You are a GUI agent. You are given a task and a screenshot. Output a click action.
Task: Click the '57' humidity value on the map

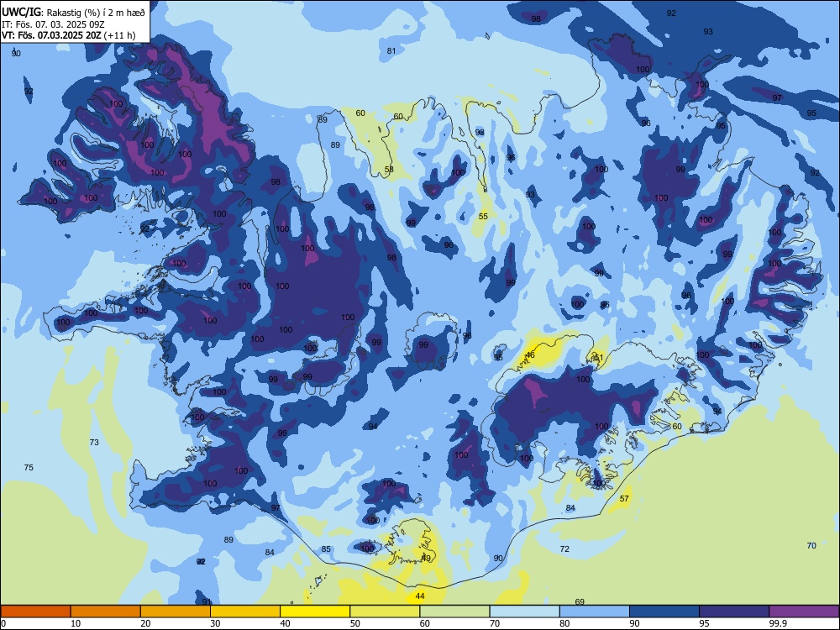pos(624,498)
